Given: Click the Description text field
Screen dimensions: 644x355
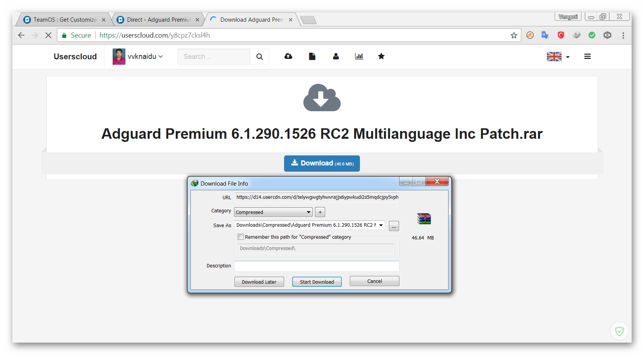Looking at the screenshot, I should 317,266.
